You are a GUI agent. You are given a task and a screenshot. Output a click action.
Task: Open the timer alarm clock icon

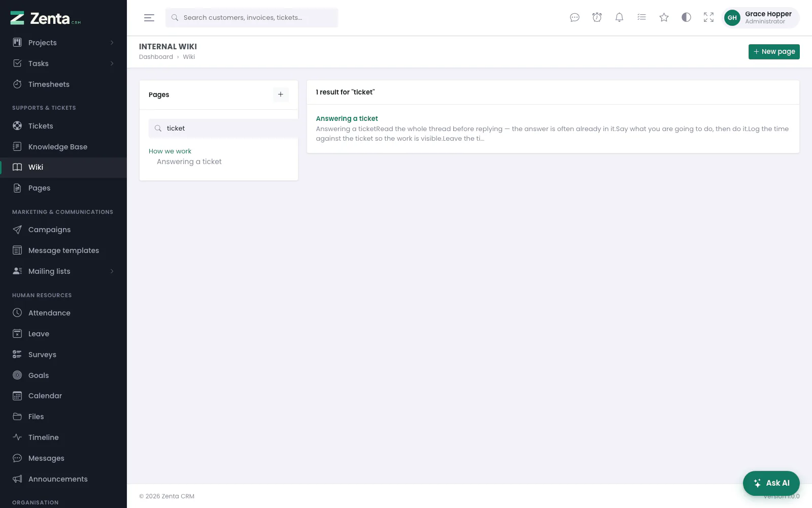coord(597,18)
